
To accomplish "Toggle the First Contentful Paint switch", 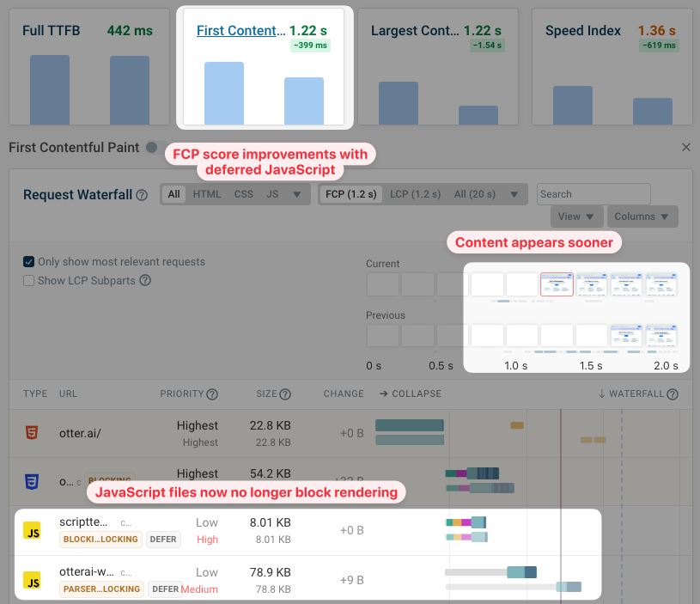I will coord(155,147).
